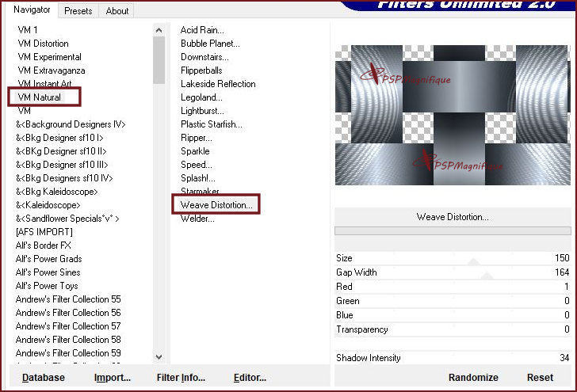577x392 pixels.
Task: Choose Alf's Power Toys category
Action: (x=47, y=286)
